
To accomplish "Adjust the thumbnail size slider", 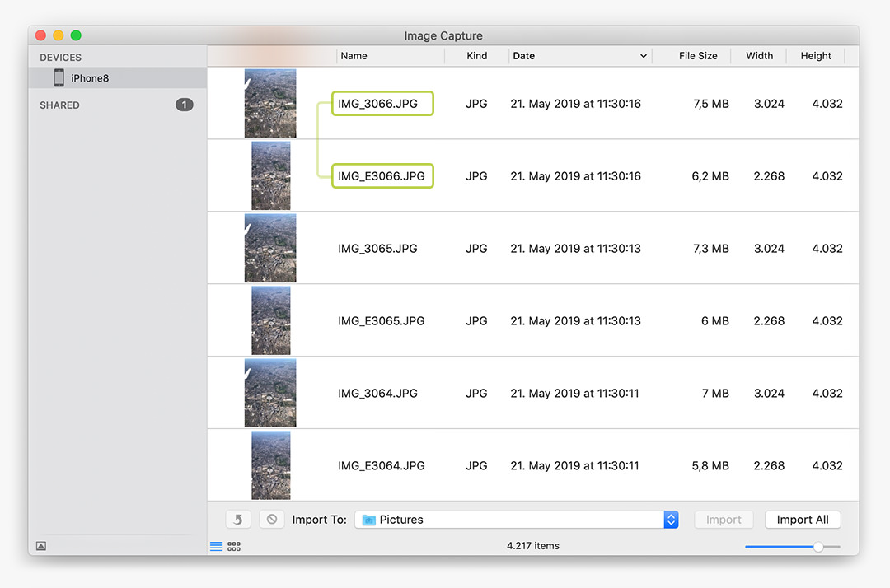I will [x=817, y=547].
